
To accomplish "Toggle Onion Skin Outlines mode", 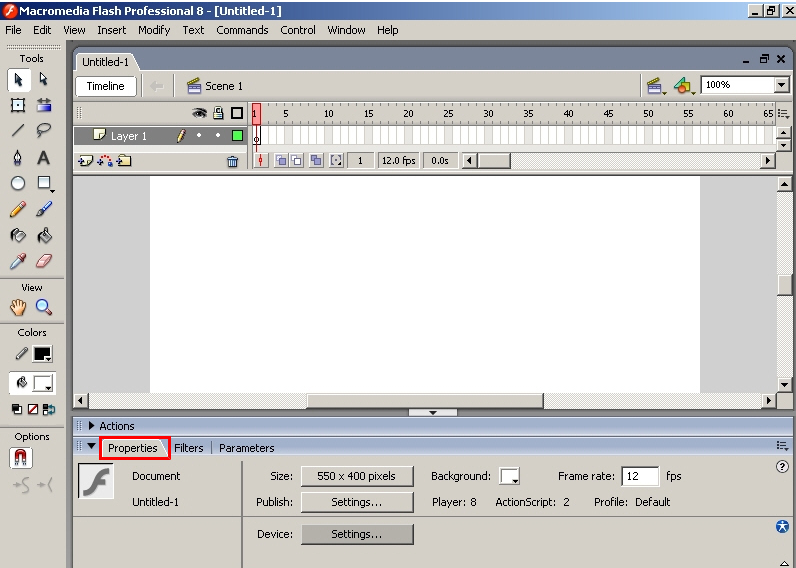I will click(296, 160).
